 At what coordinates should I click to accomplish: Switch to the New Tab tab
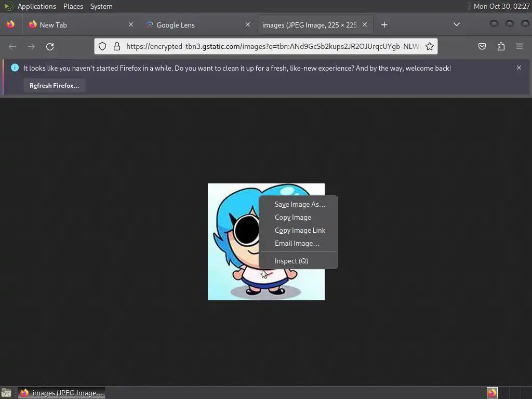point(81,25)
